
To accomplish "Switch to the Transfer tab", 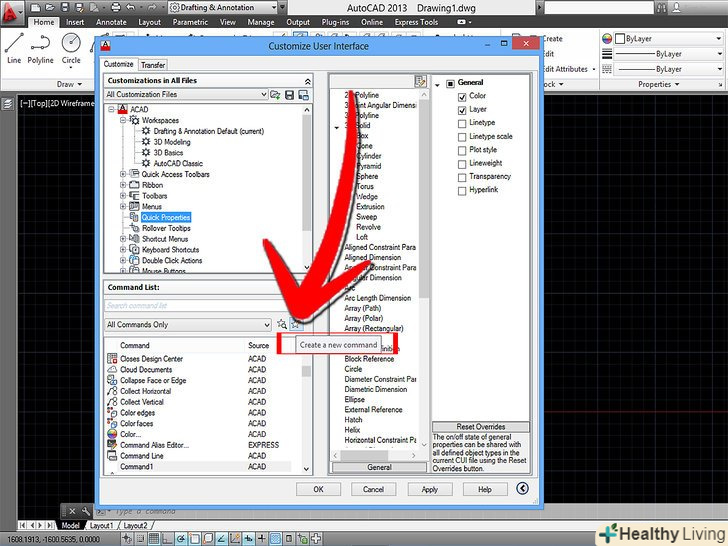I will click(152, 64).
